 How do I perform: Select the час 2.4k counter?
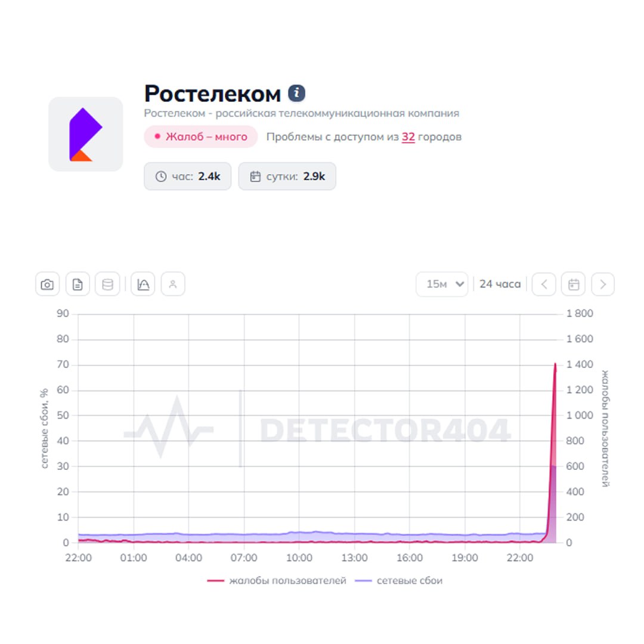pos(187,177)
